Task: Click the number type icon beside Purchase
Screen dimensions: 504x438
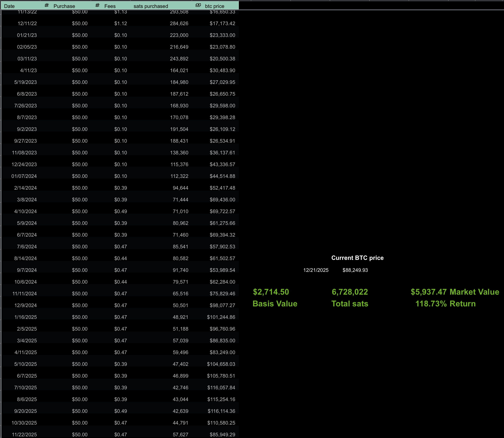Action: point(47,5)
